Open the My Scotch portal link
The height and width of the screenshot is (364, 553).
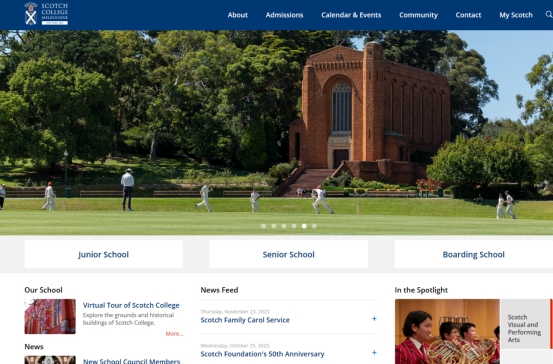point(516,15)
